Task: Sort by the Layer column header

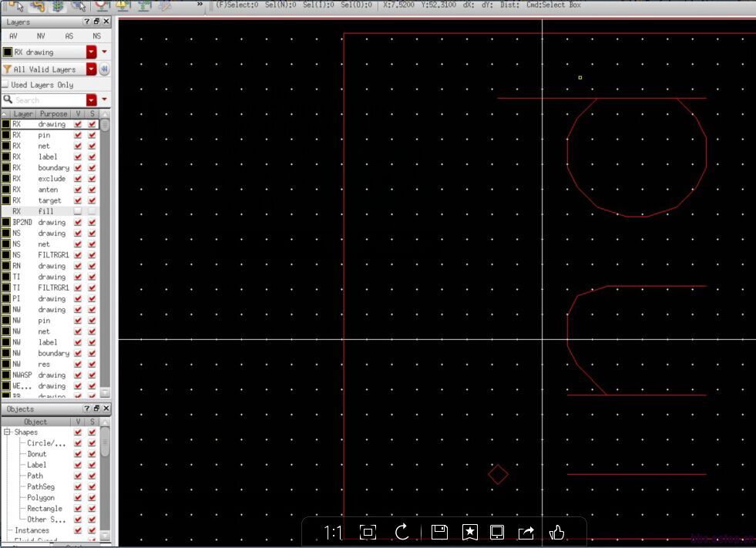Action: tap(22, 114)
